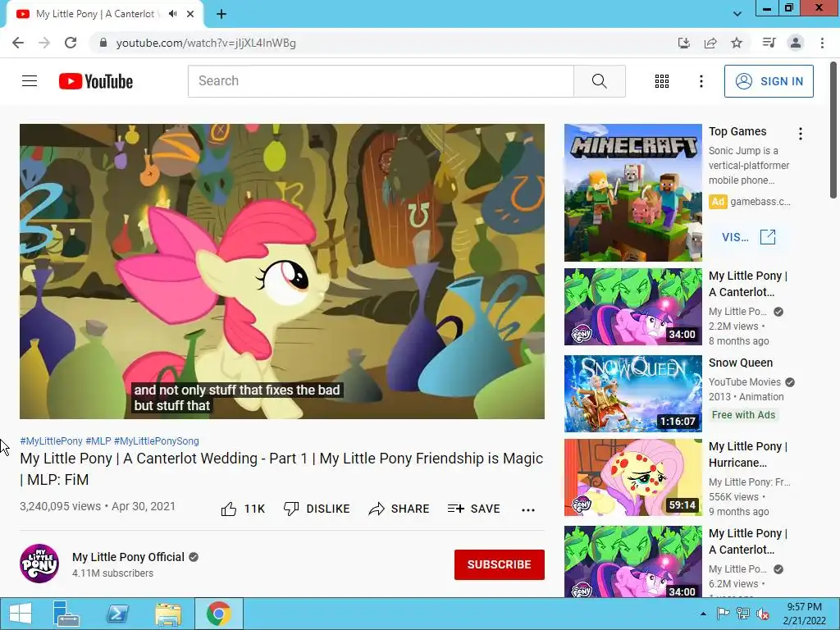This screenshot has height=630, width=840.
Task: Open Server Manager from the taskbar
Action: (x=66, y=614)
